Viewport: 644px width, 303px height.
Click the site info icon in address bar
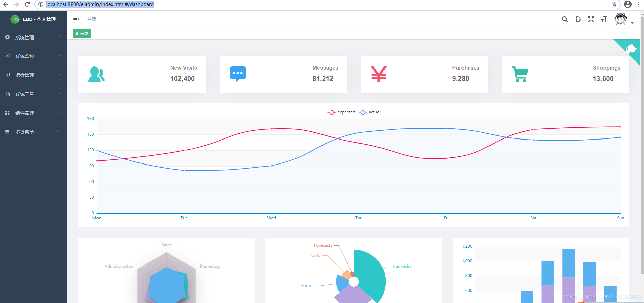(41, 4)
